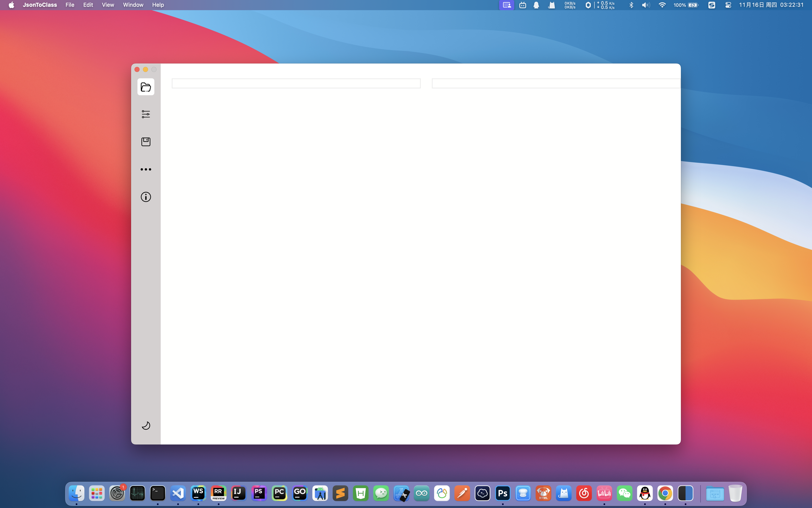This screenshot has height=508, width=812.
Task: Open Finder from the Dock
Action: pos(77,493)
